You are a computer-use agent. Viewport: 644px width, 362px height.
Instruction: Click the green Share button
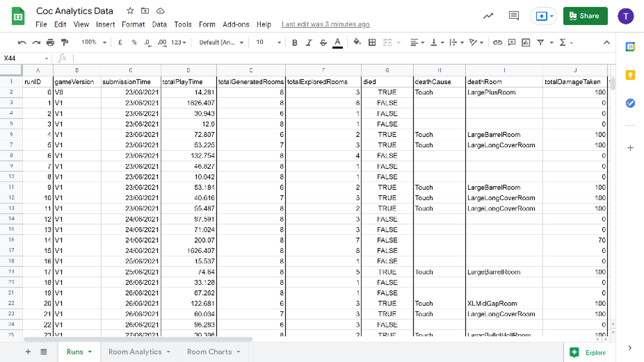tap(585, 16)
